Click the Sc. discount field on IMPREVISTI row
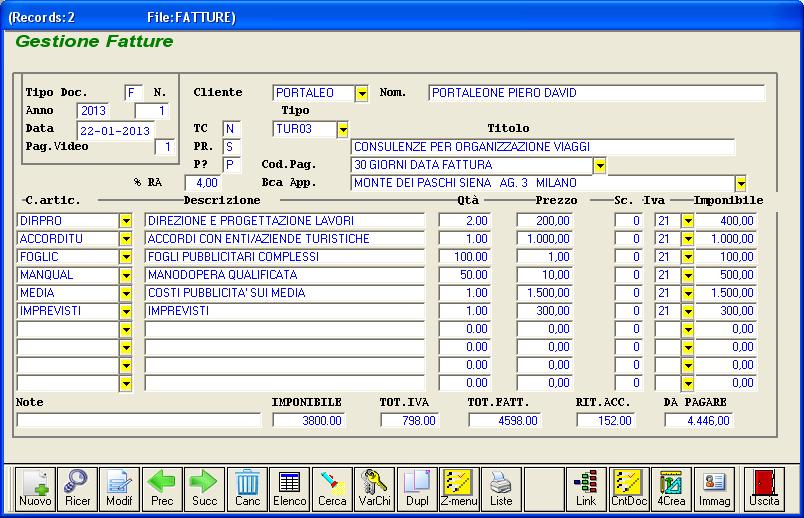Viewport: 804px width, 518px height. tap(629, 310)
